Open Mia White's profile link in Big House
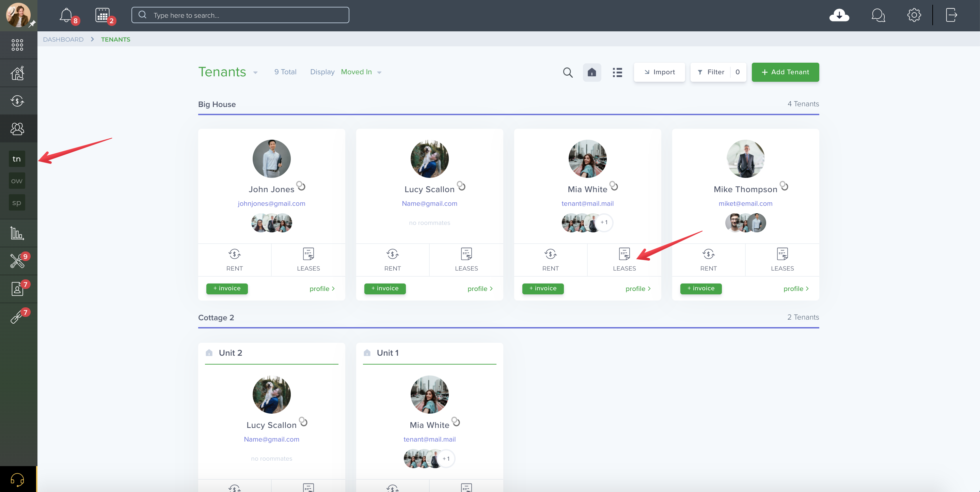The image size is (980, 492). 638,289
